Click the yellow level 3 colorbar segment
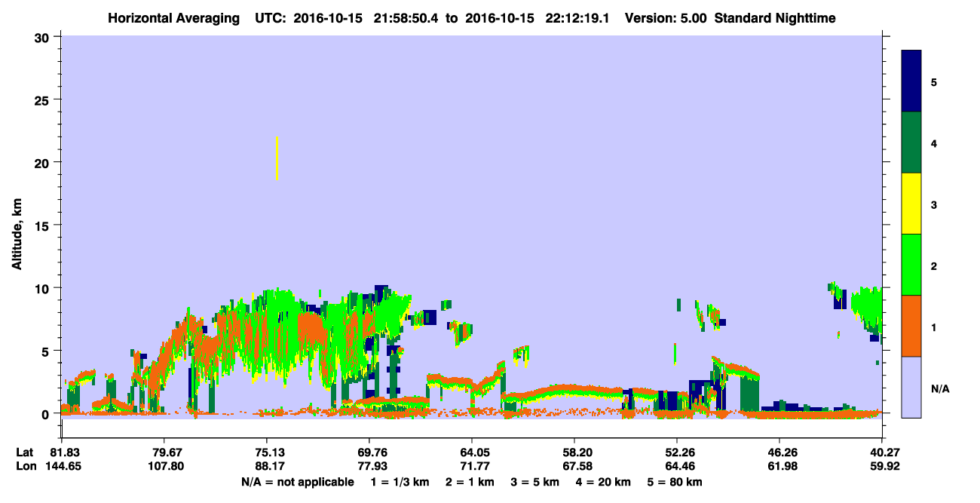The height and width of the screenshot is (503, 980). click(911, 204)
